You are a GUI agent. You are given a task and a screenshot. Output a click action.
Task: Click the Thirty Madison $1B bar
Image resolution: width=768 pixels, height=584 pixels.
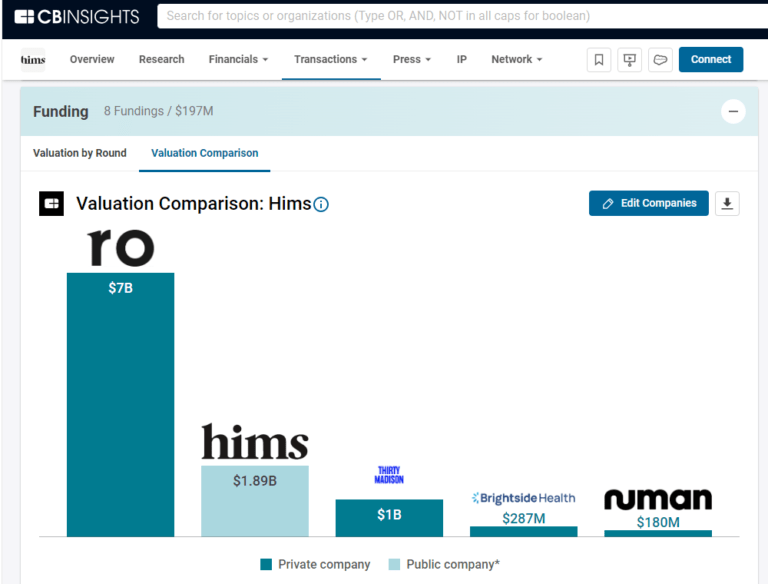click(x=389, y=518)
